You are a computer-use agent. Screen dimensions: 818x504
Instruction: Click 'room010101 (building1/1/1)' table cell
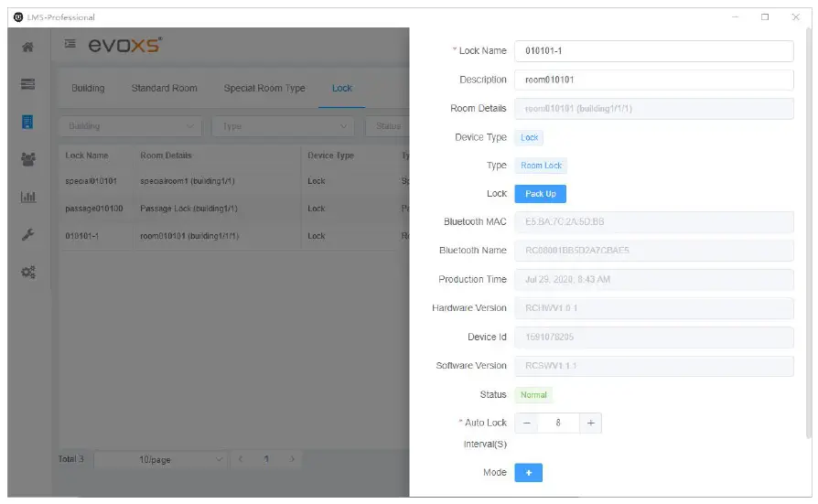[x=189, y=236]
